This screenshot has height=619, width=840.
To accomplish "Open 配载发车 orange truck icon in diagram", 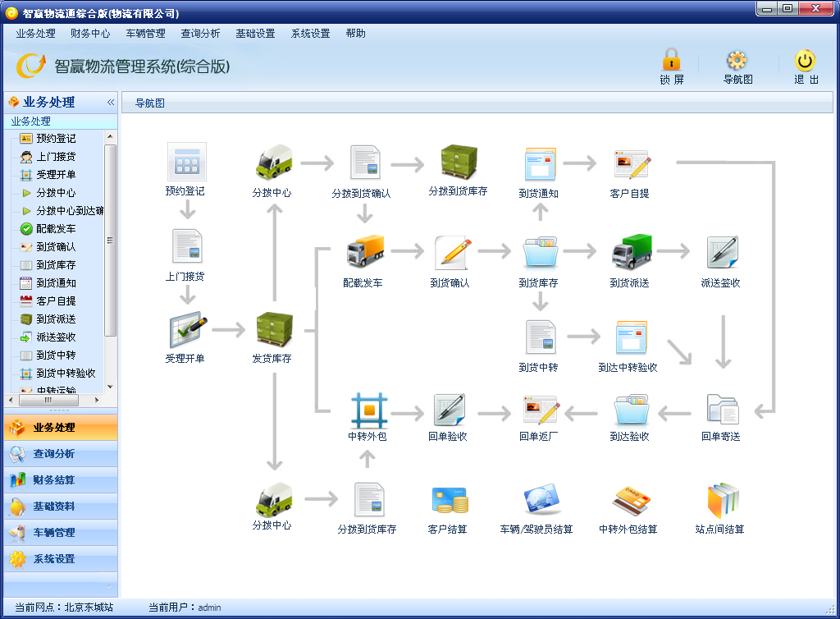I will (x=364, y=252).
